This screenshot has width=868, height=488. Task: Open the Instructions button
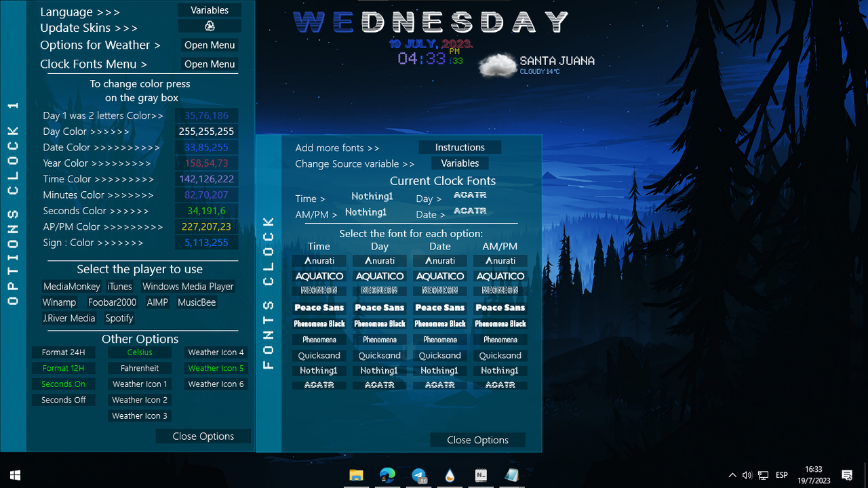coord(460,147)
